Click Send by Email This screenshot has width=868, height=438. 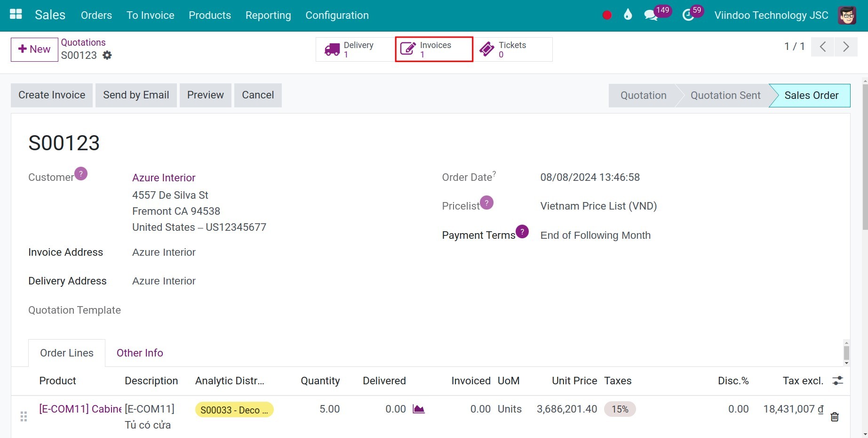(136, 95)
